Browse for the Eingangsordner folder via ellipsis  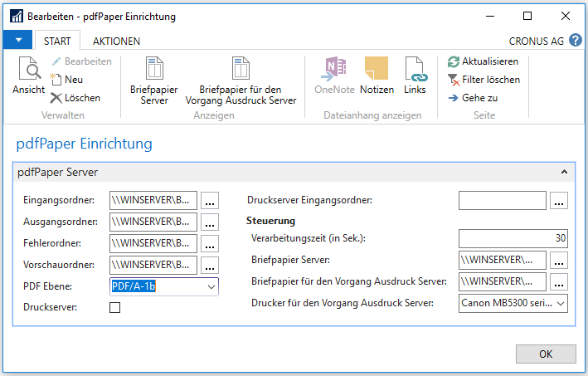pyautogui.click(x=210, y=200)
